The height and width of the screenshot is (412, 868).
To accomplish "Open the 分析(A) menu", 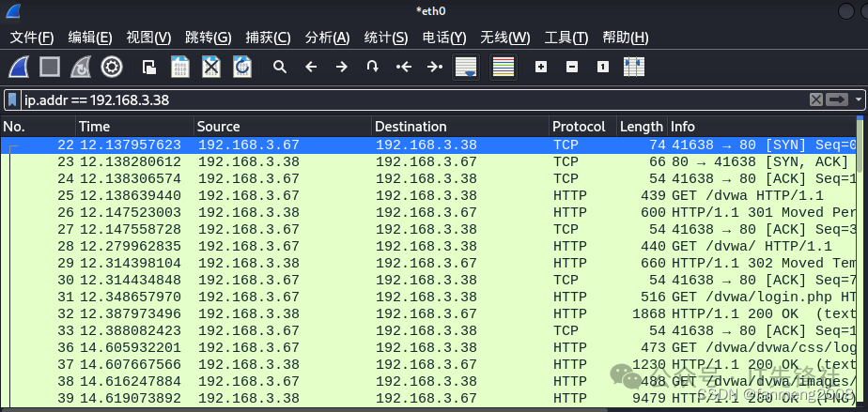I will click(327, 38).
